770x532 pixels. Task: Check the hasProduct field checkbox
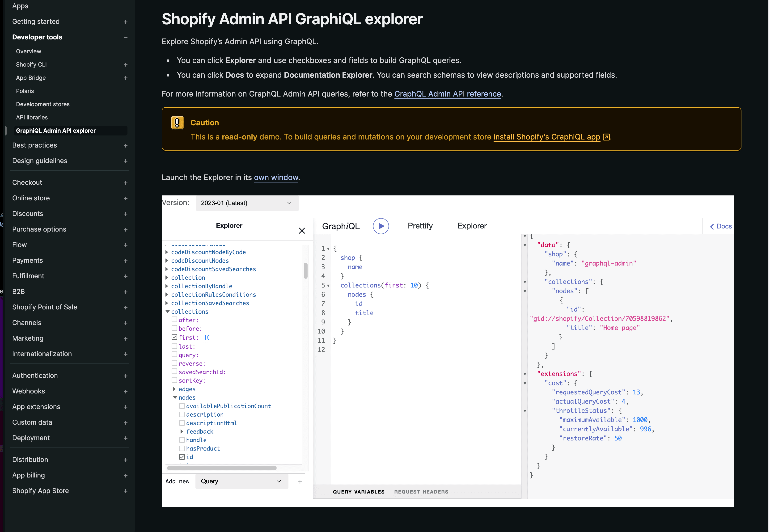click(x=182, y=448)
